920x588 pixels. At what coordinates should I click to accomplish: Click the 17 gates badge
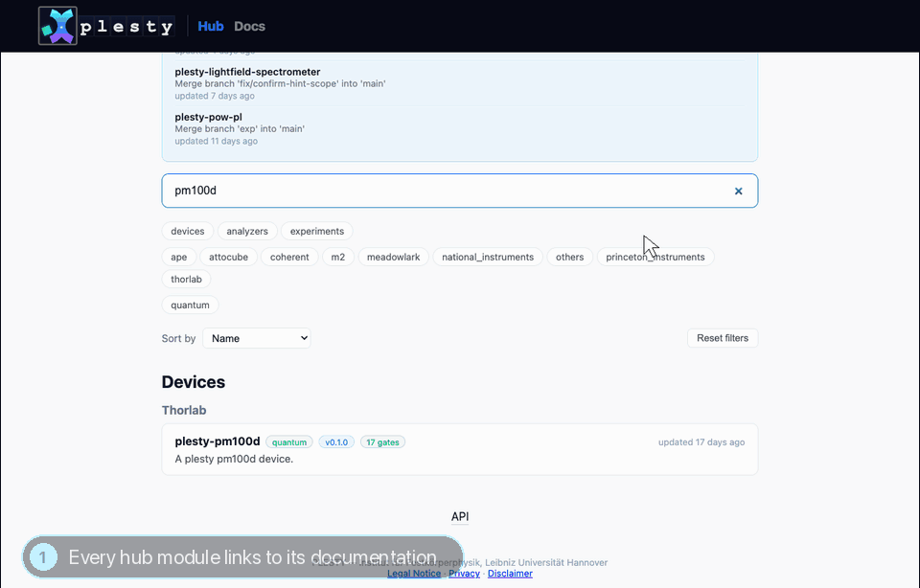point(382,442)
